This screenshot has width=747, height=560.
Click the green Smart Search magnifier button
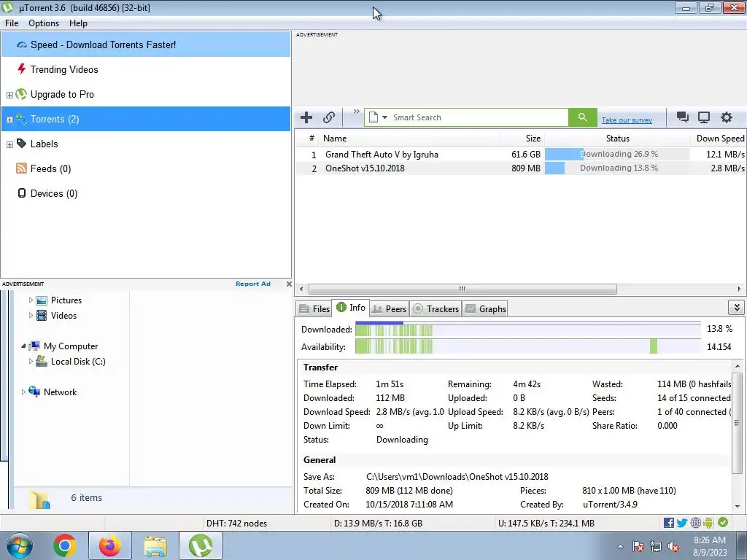pyautogui.click(x=582, y=117)
